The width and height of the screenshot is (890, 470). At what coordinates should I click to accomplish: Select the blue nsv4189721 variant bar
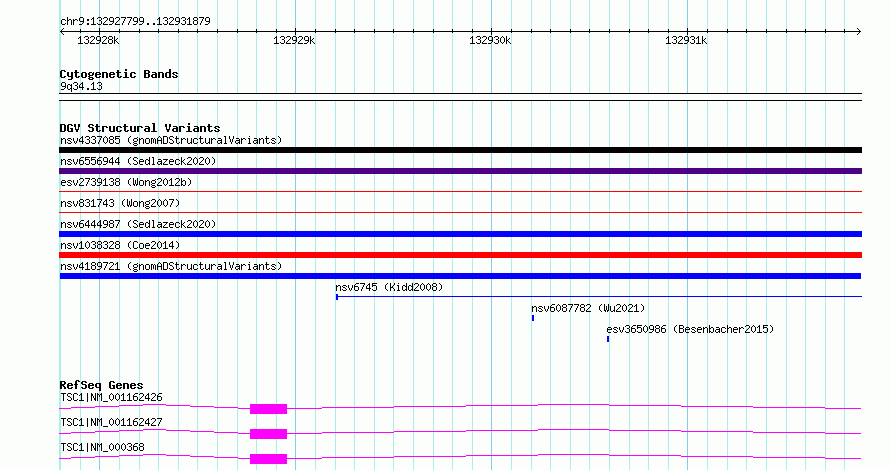(x=460, y=276)
